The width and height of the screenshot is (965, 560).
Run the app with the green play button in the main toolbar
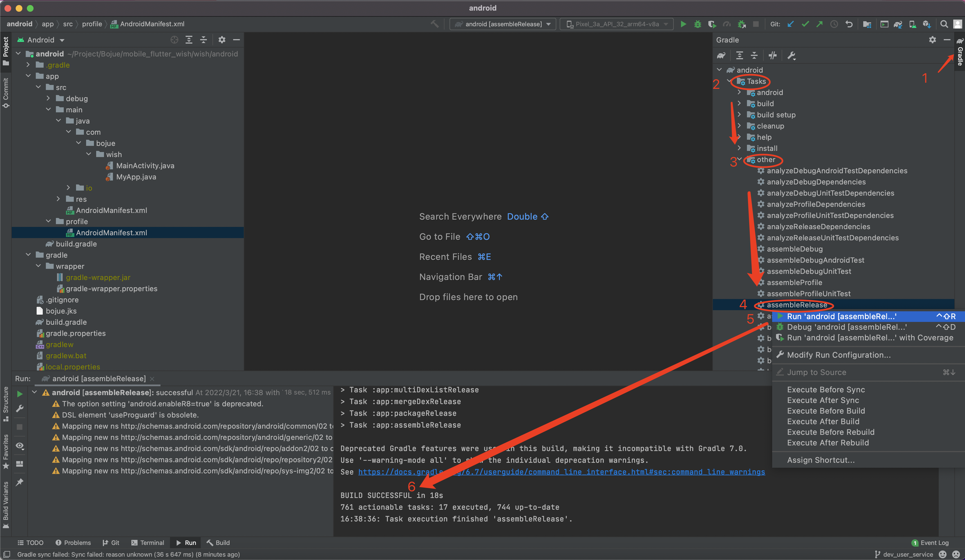tap(683, 24)
